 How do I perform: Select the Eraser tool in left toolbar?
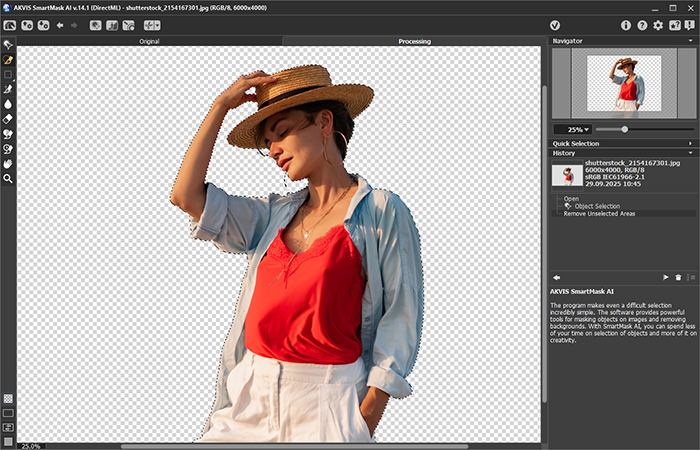coord(8,118)
